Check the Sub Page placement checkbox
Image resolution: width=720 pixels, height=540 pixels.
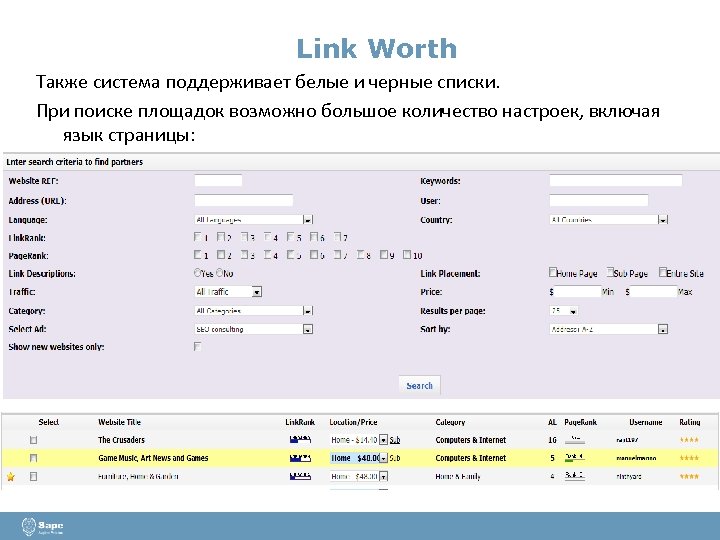tap(610, 272)
